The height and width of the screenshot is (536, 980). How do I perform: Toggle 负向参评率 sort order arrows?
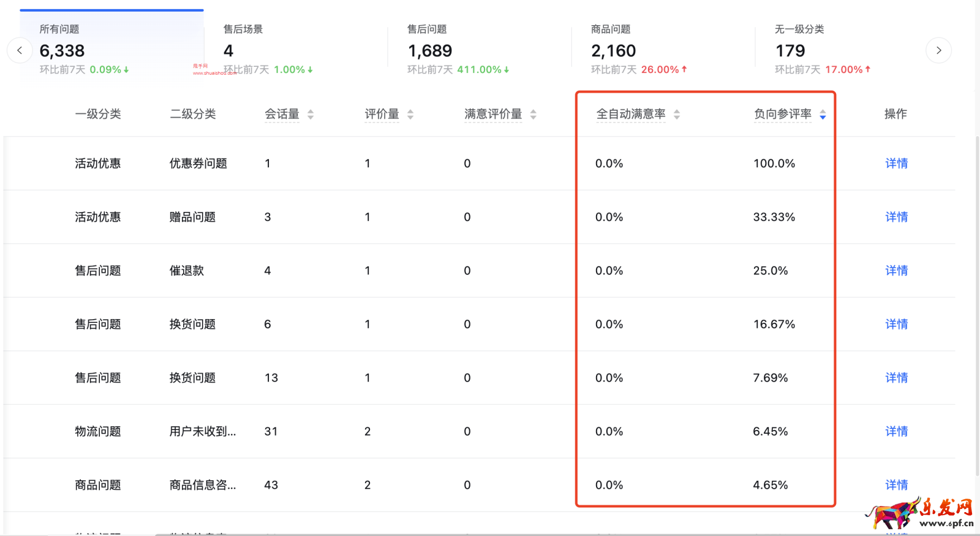823,115
